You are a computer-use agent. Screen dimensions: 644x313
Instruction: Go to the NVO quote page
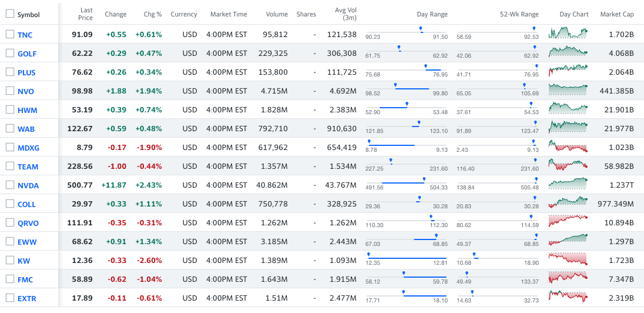point(25,92)
